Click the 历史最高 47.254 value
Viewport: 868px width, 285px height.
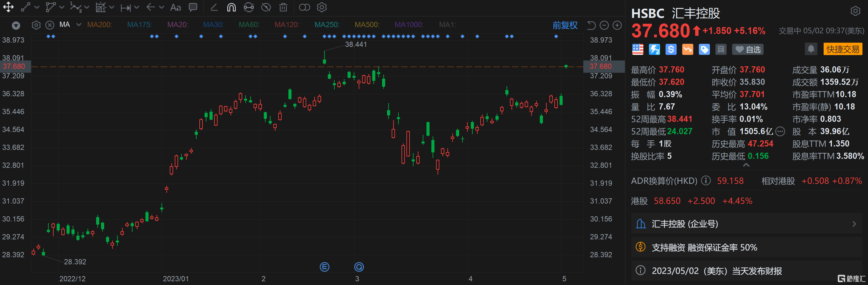pyautogui.click(x=760, y=144)
